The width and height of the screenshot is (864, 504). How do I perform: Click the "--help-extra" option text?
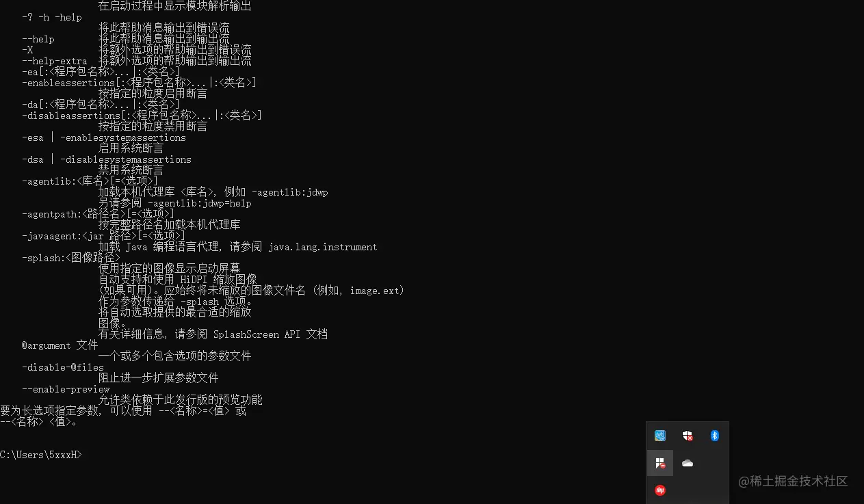tap(55, 61)
